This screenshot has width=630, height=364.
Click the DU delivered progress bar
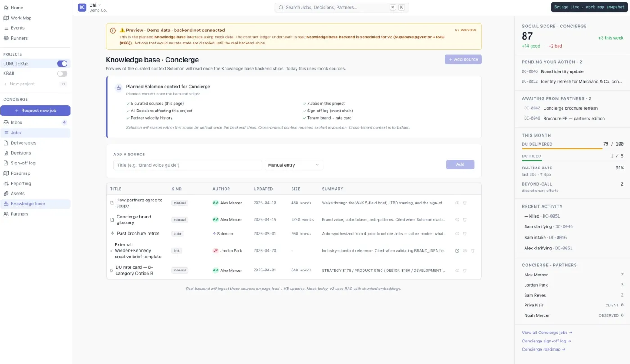[x=562, y=149]
